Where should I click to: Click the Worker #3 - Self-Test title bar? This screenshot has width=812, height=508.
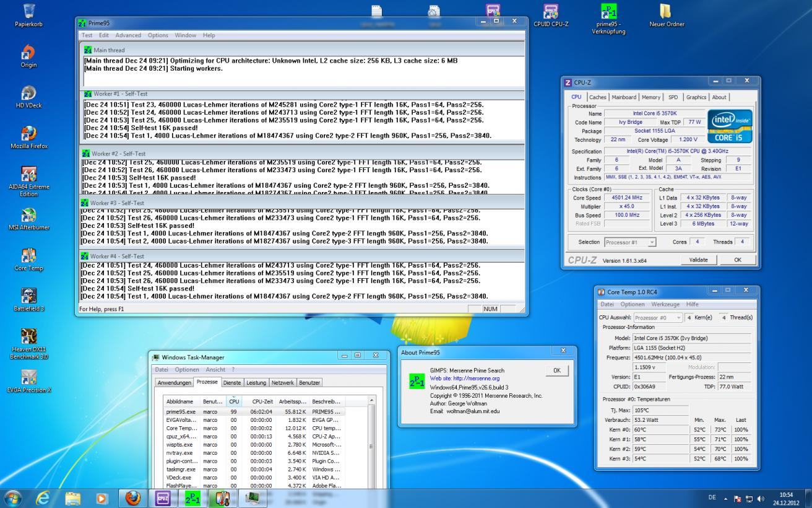303,203
